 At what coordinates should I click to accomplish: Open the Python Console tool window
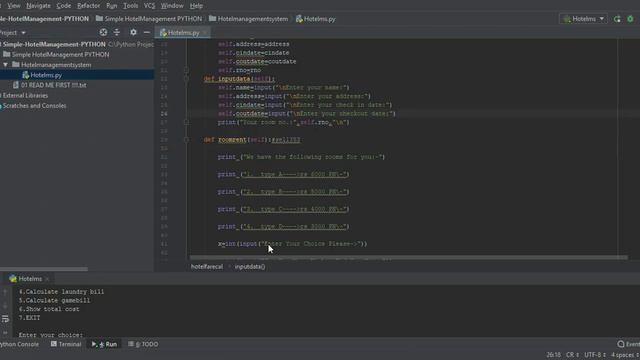(x=19, y=344)
